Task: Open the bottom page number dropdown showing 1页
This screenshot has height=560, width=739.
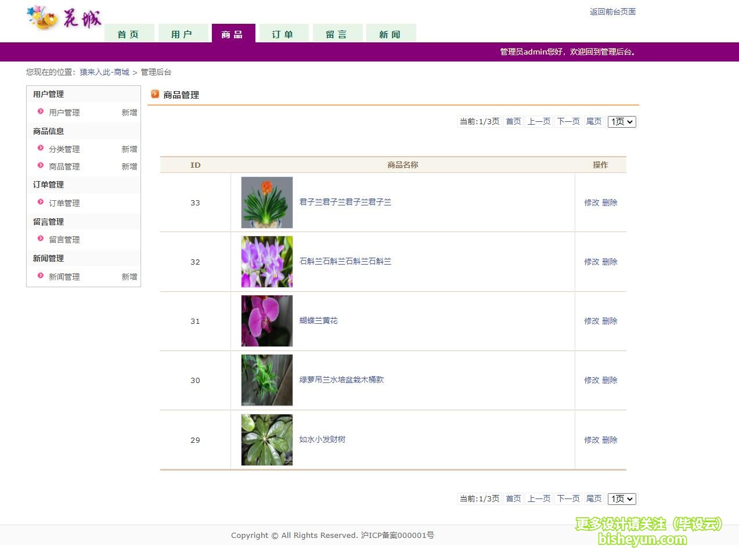Action: (621, 498)
